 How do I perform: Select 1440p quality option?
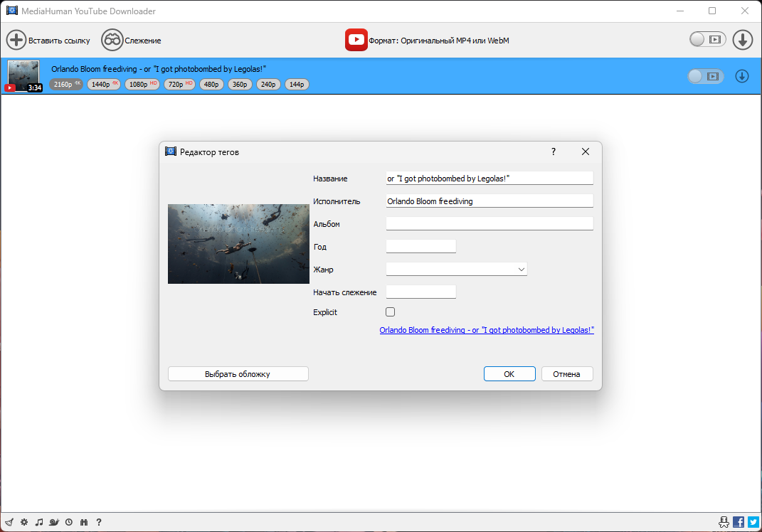tap(104, 84)
